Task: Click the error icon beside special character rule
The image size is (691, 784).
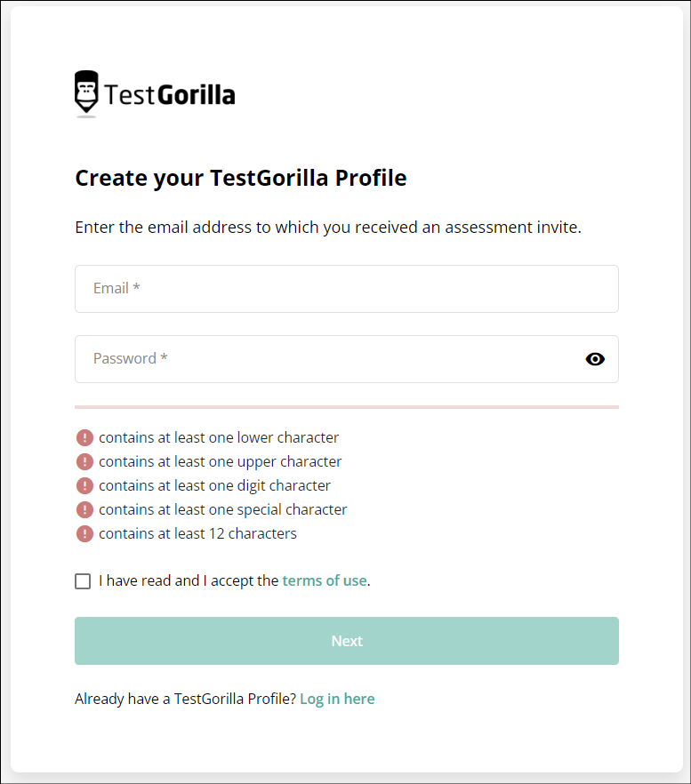Action: pos(84,509)
